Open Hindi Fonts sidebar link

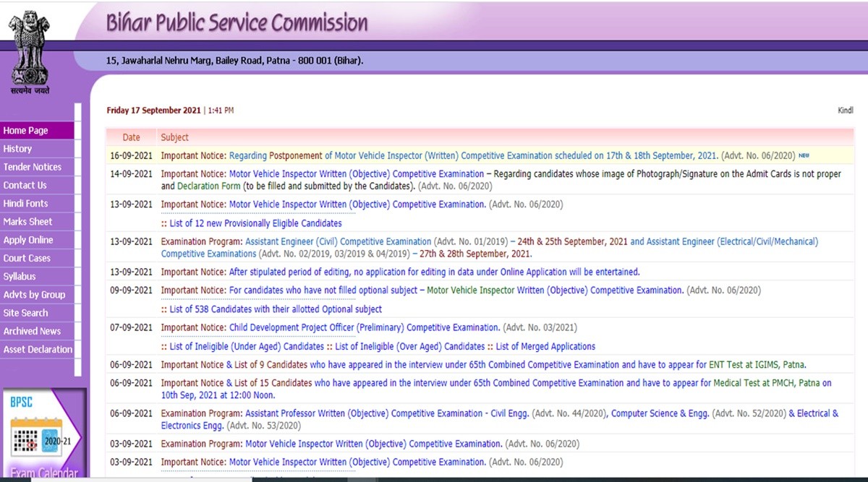click(x=26, y=204)
